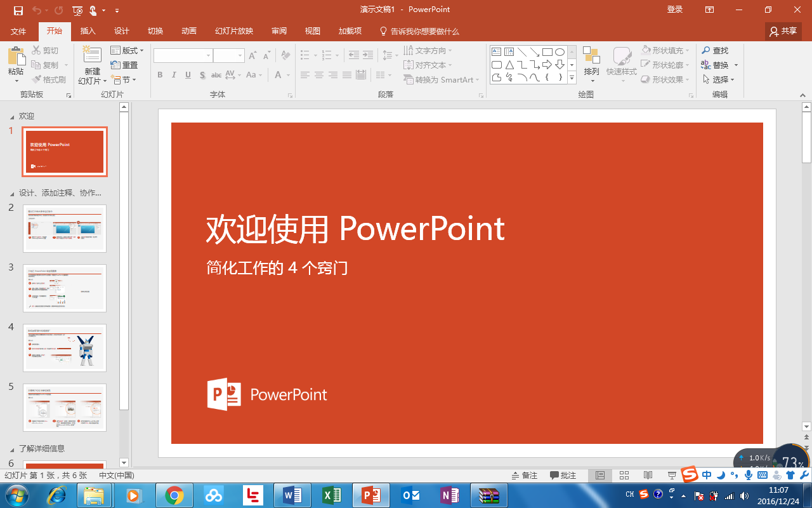Click the Format Painter (格式刷) icon

[x=36, y=79]
